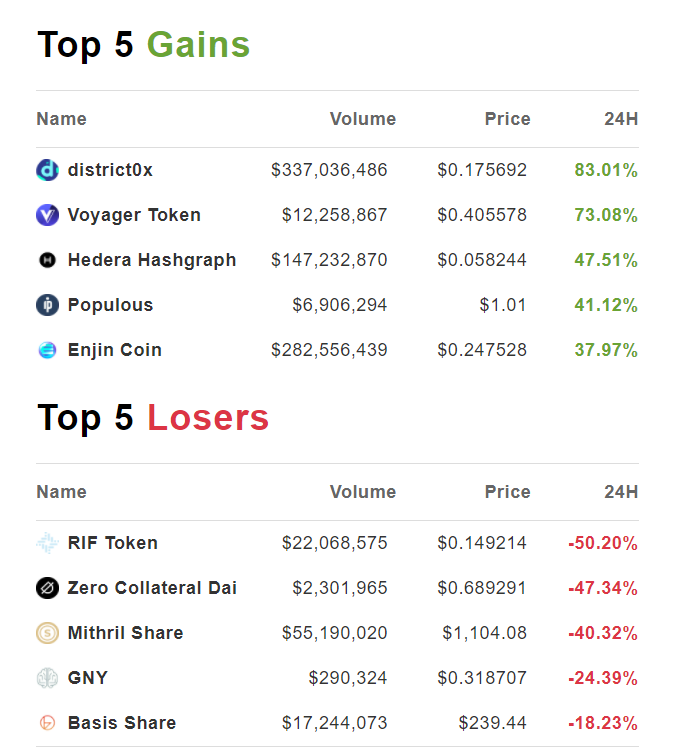Sort losers by Name column header

click(61, 492)
